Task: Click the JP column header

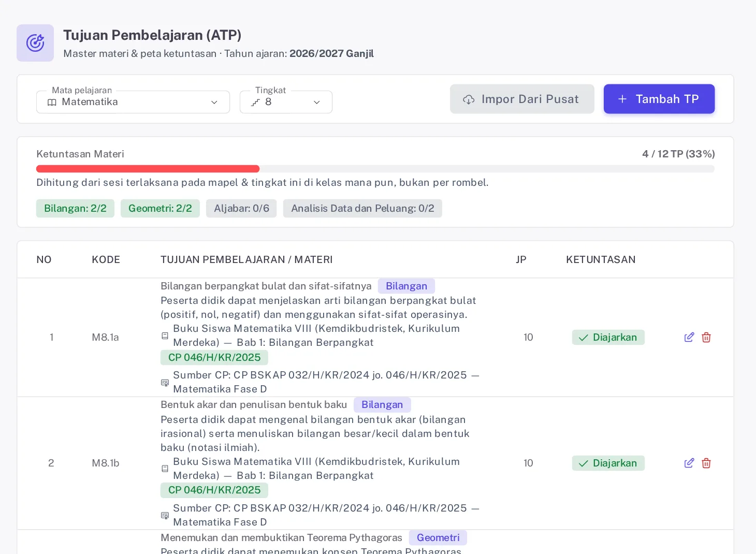Action: [x=521, y=259]
